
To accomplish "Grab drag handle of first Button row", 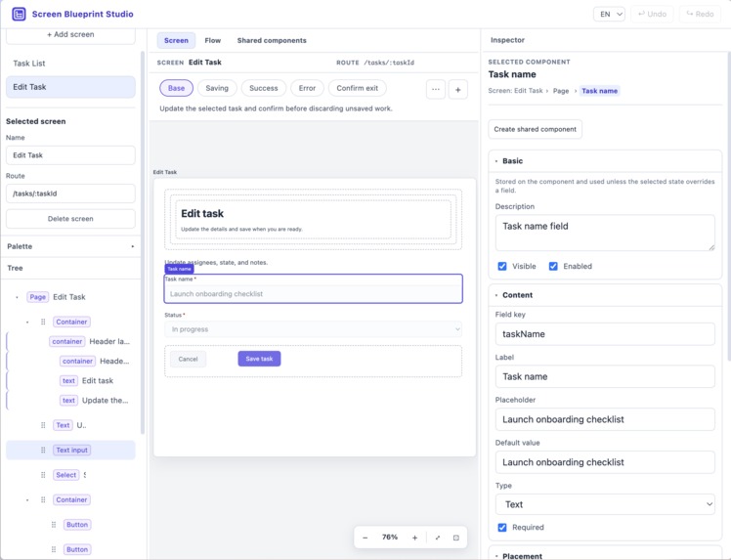I will click(54, 525).
